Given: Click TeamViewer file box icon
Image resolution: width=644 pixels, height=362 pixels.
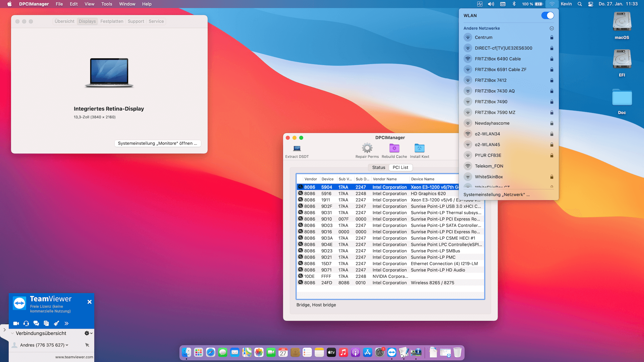Looking at the screenshot, I should click(x=46, y=323).
